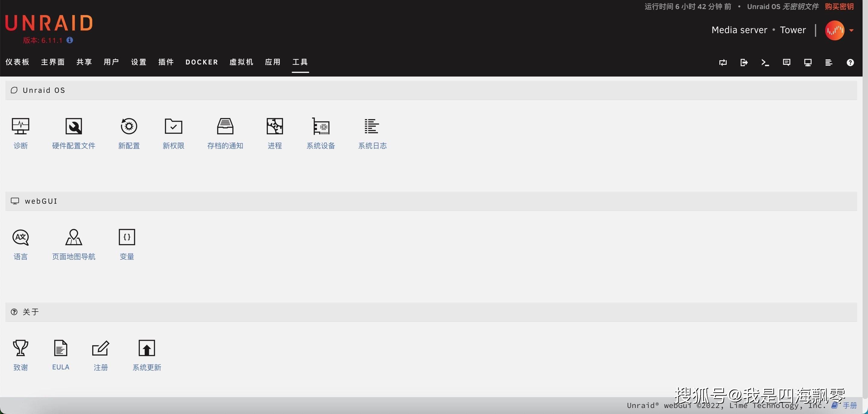The image size is (868, 414).
Task: Click the monitor info icon in header
Action: [x=808, y=62]
